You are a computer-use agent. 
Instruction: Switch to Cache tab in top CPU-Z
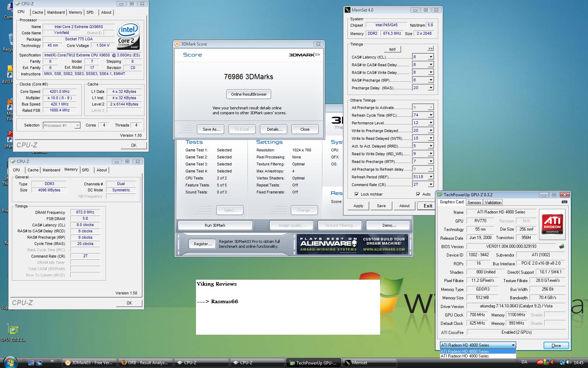point(37,12)
